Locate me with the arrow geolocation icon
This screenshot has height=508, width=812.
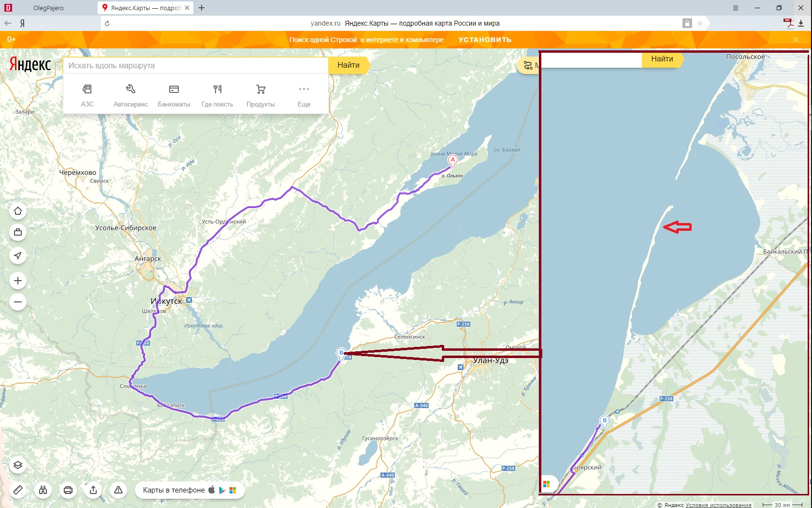click(x=18, y=255)
